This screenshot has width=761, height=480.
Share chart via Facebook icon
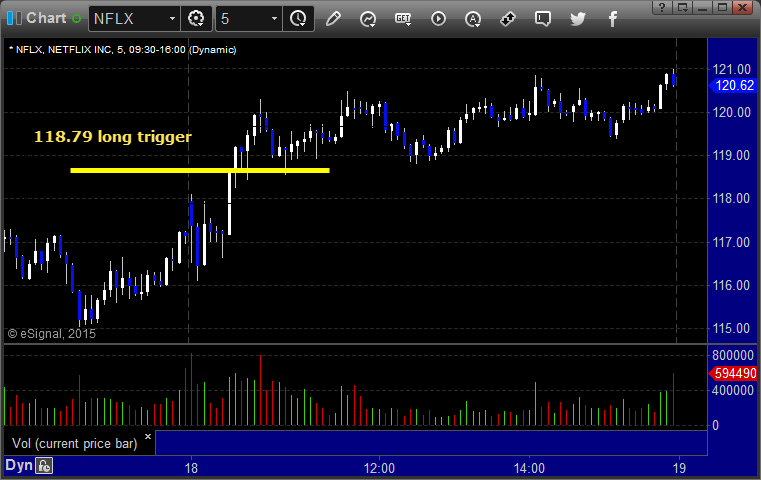point(613,19)
